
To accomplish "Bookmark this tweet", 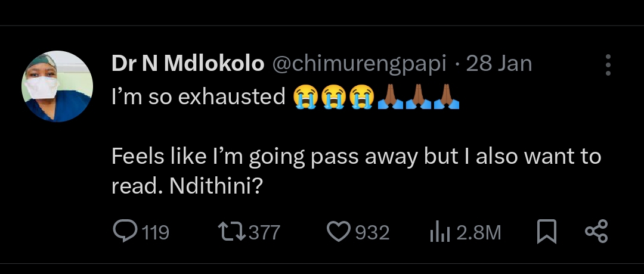I will point(546,232).
